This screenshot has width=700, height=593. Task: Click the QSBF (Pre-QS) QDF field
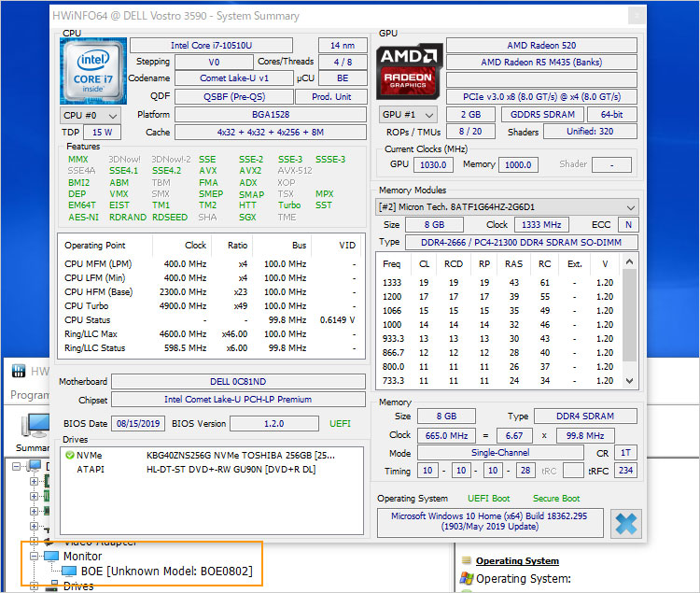[x=234, y=97]
